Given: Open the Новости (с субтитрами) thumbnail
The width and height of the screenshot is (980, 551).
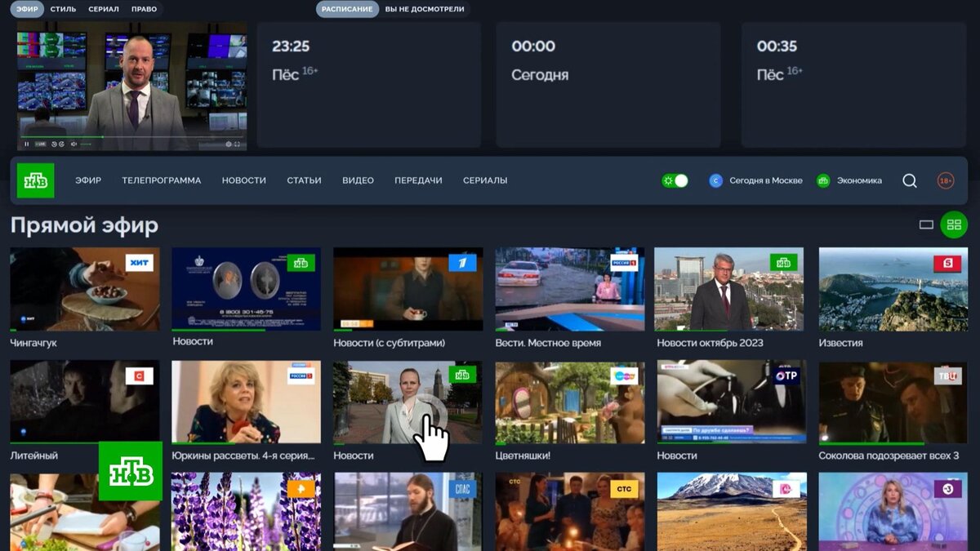Looking at the screenshot, I should [x=408, y=289].
